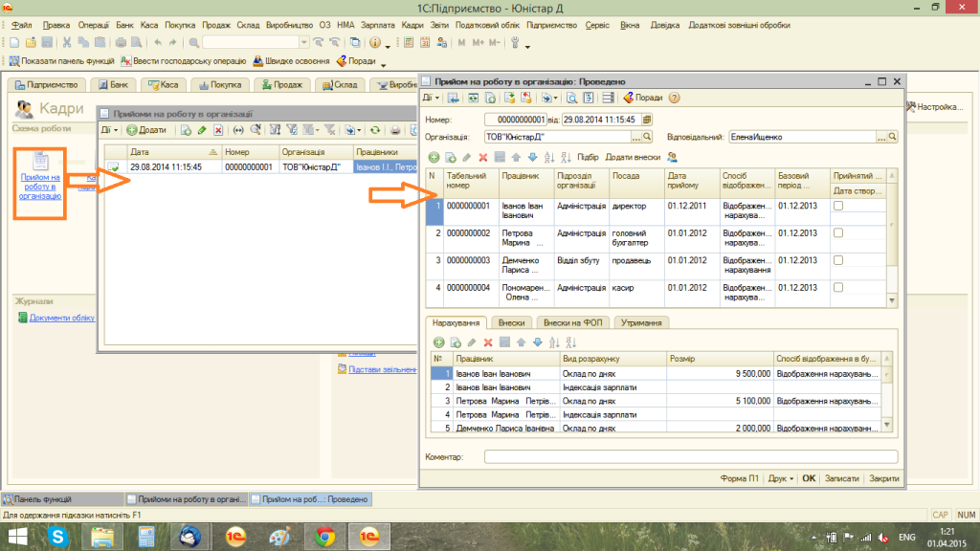This screenshot has width=980, height=551.
Task: Open the Кадри menu
Action: pos(412,25)
